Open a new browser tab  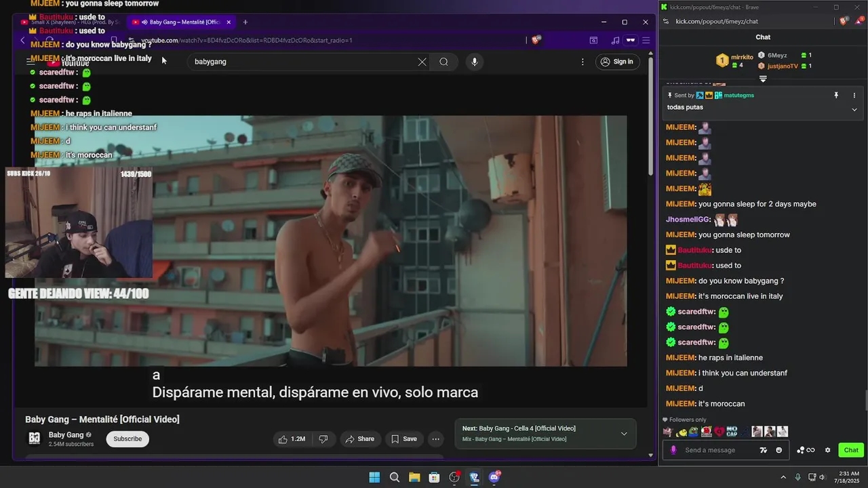click(x=245, y=22)
